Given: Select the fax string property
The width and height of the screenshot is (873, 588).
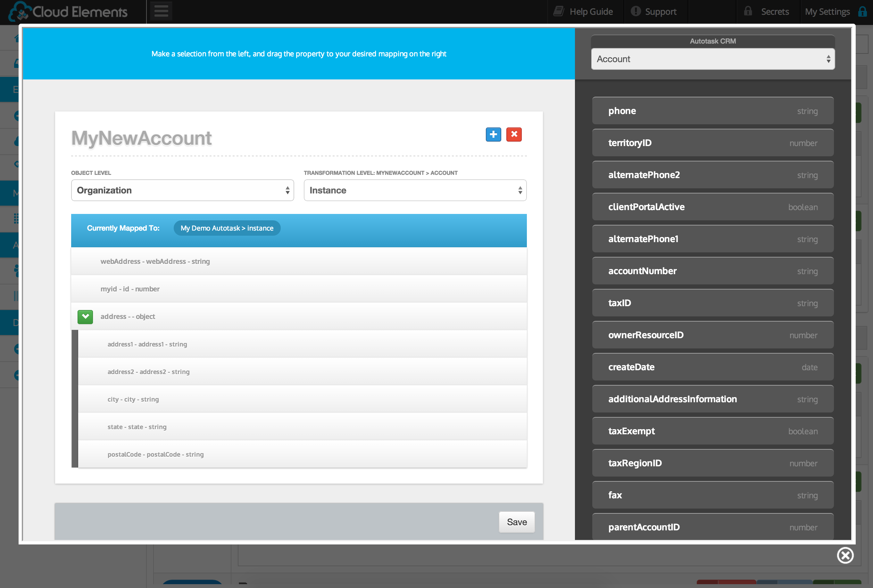Looking at the screenshot, I should (713, 495).
